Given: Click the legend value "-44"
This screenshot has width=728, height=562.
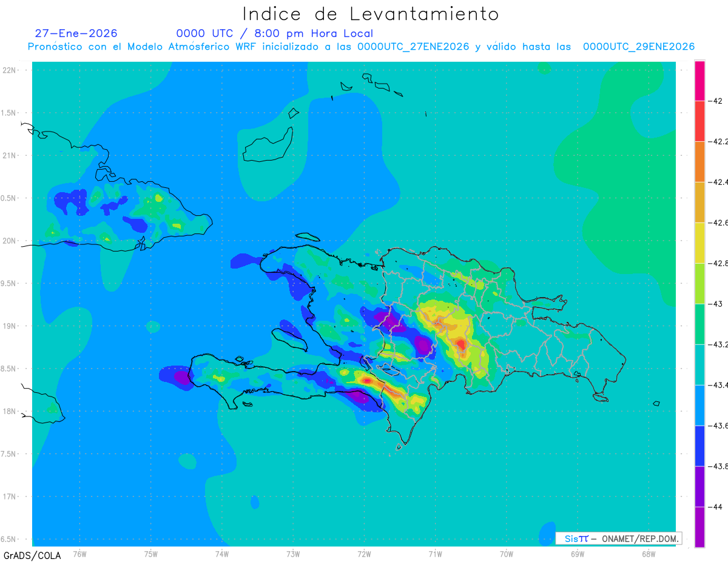Looking at the screenshot, I should coord(716,507).
